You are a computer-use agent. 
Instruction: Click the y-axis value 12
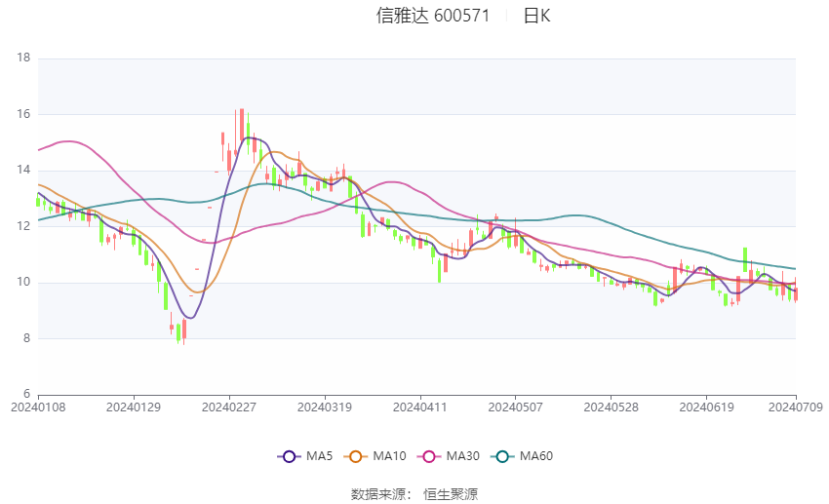(x=23, y=226)
